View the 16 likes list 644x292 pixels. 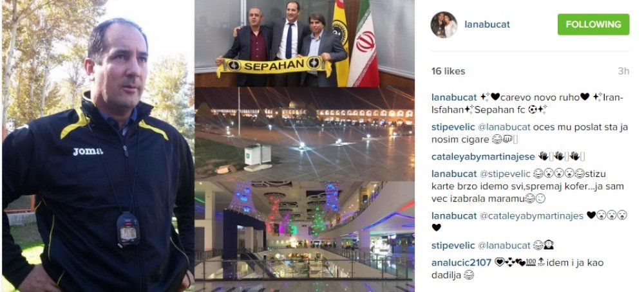(x=448, y=71)
